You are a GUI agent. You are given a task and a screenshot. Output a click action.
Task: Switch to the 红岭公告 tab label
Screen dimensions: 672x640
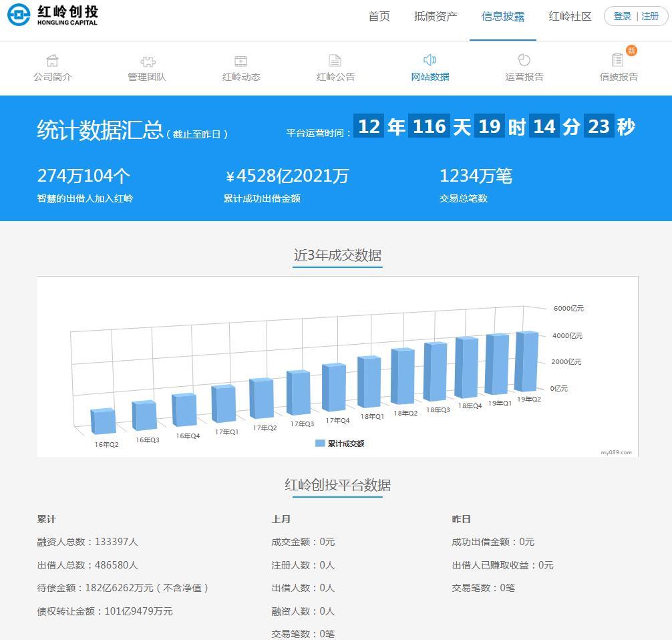335,77
